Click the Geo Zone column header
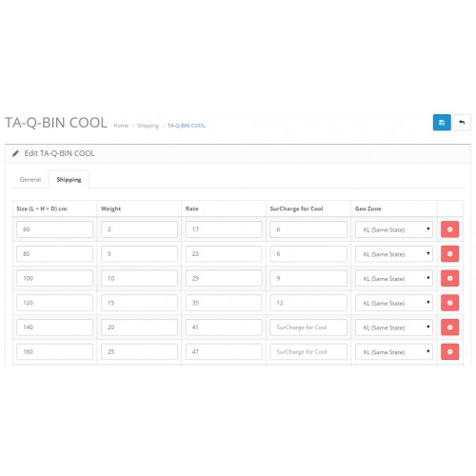The width and height of the screenshot is (476, 476). tap(368, 208)
